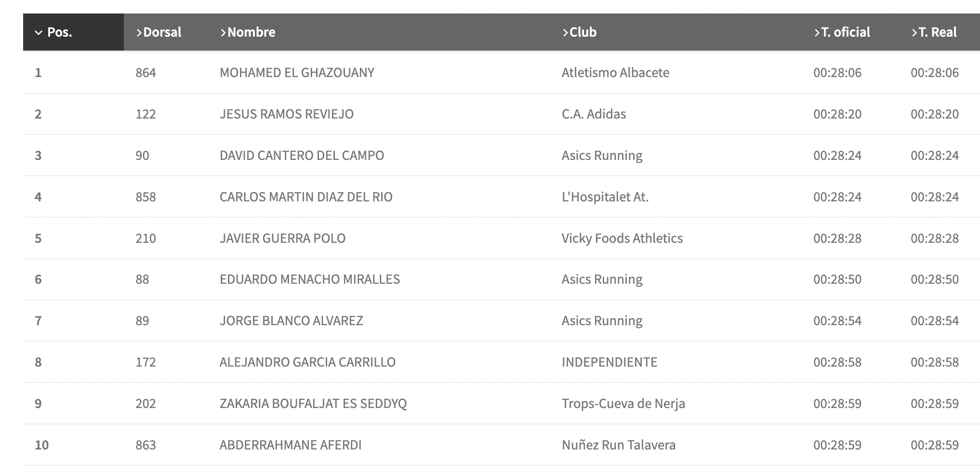
Task: Select ALEJANDRO GARCIA CARRILLO row
Action: coord(501,362)
